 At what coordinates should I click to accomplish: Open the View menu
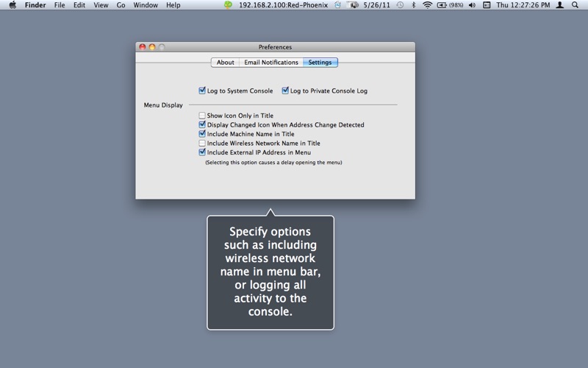(101, 5)
